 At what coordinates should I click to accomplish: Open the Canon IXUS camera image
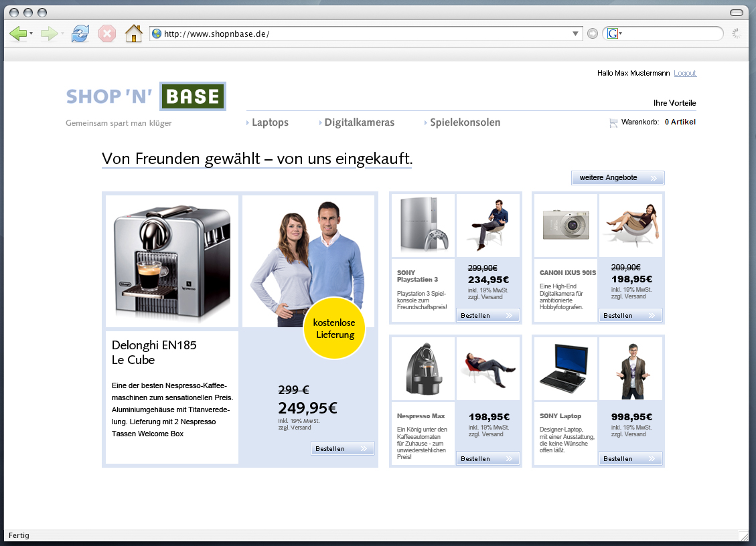pos(566,225)
